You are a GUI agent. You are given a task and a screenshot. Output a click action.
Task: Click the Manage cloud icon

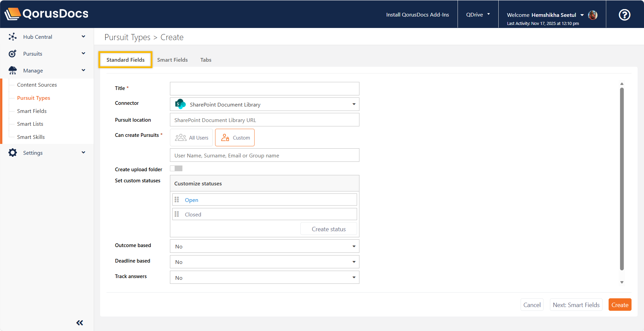pos(12,70)
